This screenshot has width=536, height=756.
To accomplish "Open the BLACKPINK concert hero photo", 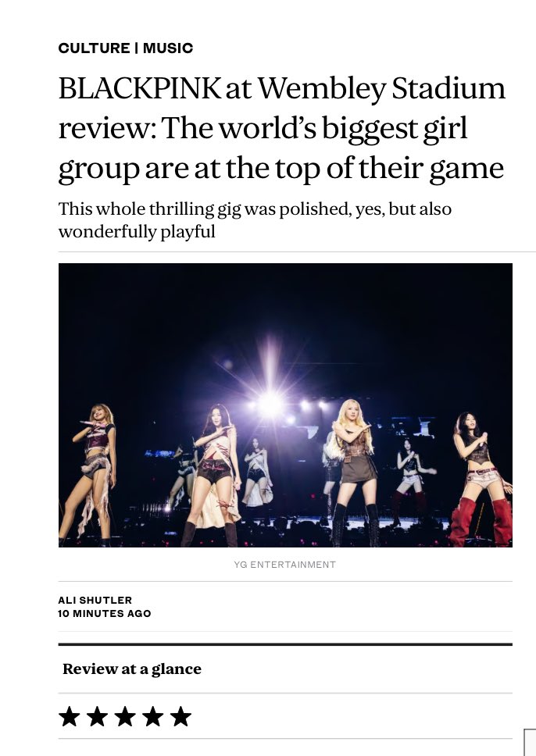I will tap(285, 405).
